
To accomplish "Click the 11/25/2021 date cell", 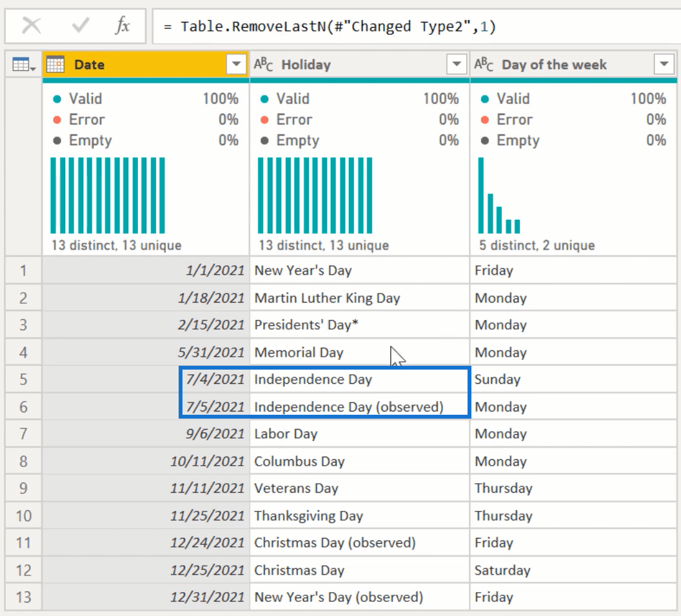I will [x=146, y=515].
